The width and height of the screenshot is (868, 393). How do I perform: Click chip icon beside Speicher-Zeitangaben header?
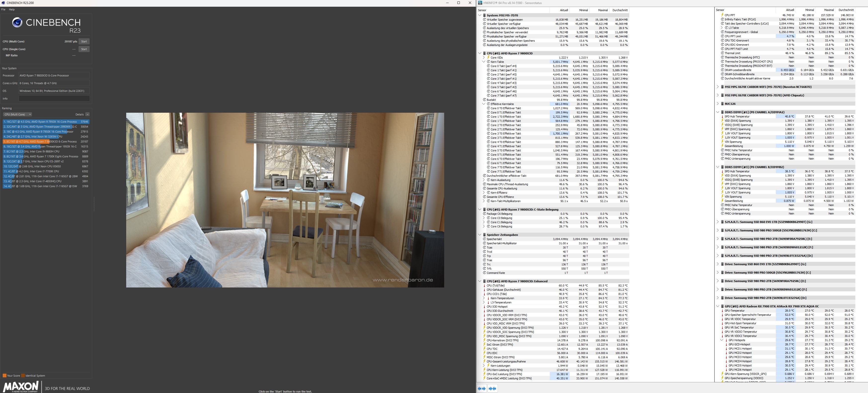coord(484,235)
